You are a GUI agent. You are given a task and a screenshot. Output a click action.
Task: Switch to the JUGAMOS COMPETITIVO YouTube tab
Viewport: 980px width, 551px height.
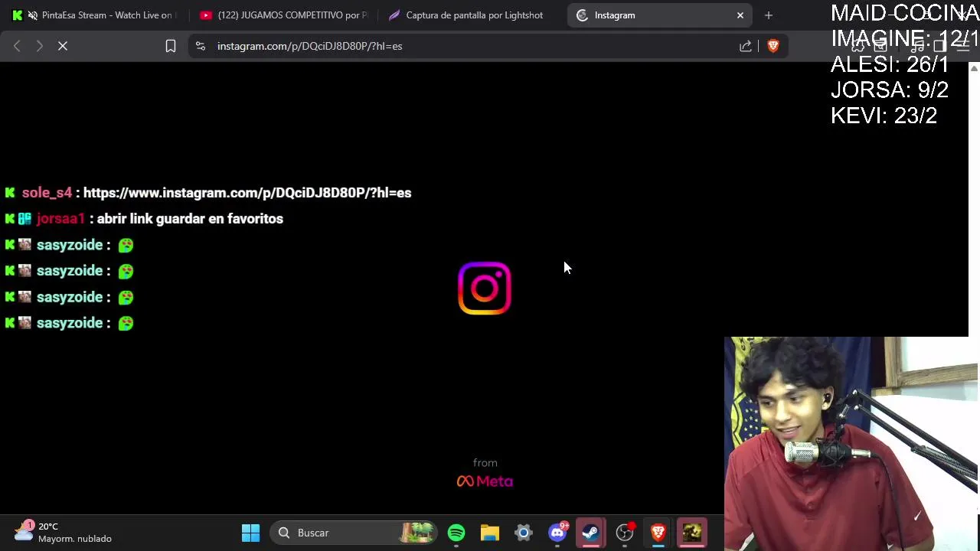coord(283,15)
